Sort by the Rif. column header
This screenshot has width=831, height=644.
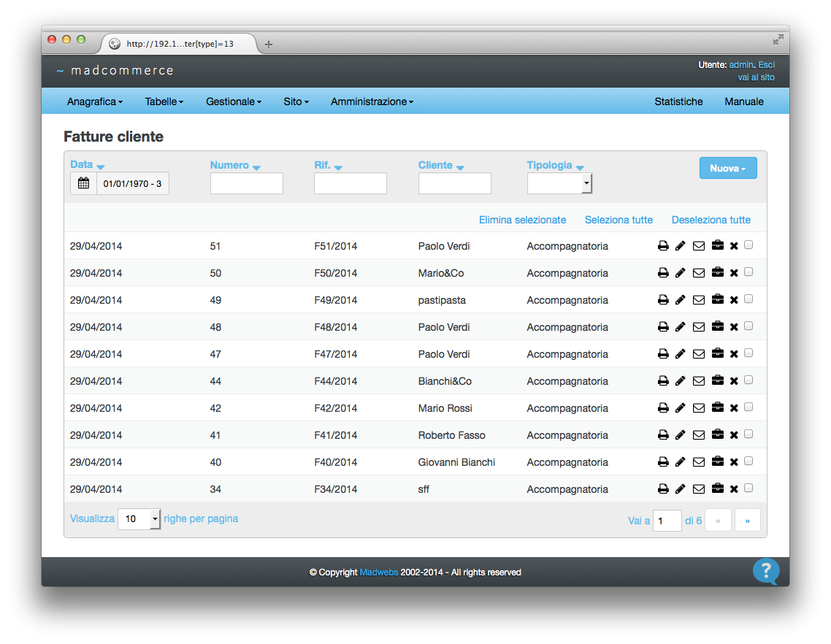[x=328, y=165]
